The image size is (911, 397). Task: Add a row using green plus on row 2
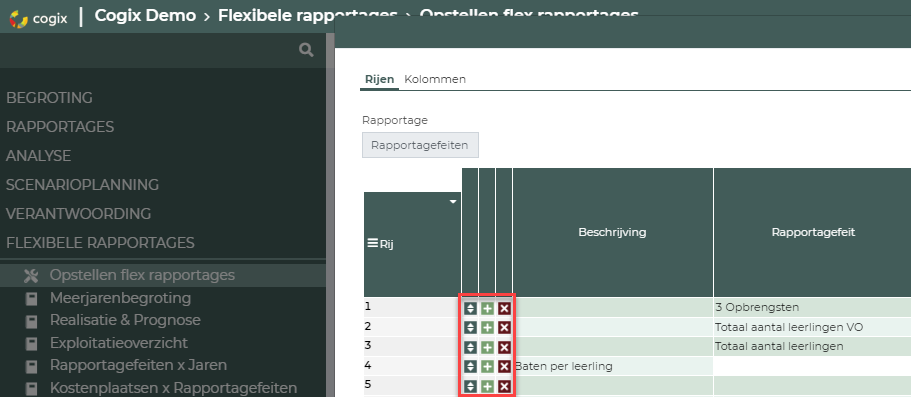tap(487, 328)
